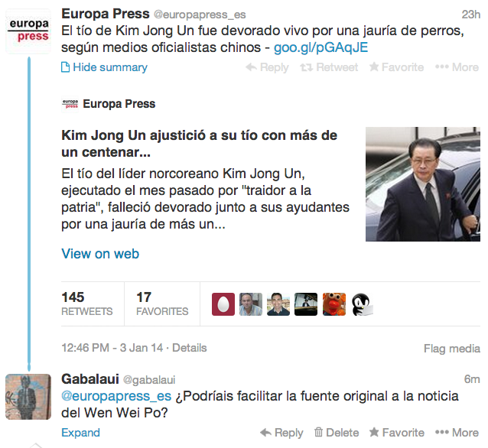488x448 pixels.
Task: Open the article photo thumbnail
Action: pos(423,184)
